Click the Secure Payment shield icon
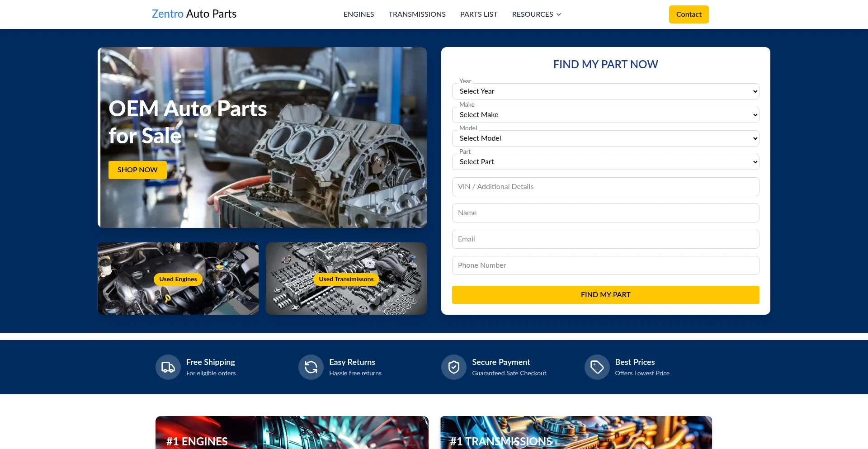The width and height of the screenshot is (868, 449). pyautogui.click(x=453, y=367)
